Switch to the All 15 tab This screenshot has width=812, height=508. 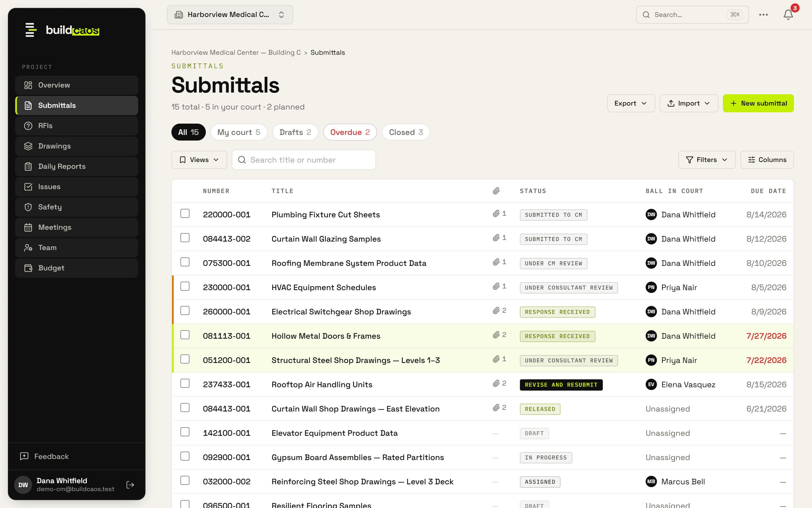pos(188,132)
